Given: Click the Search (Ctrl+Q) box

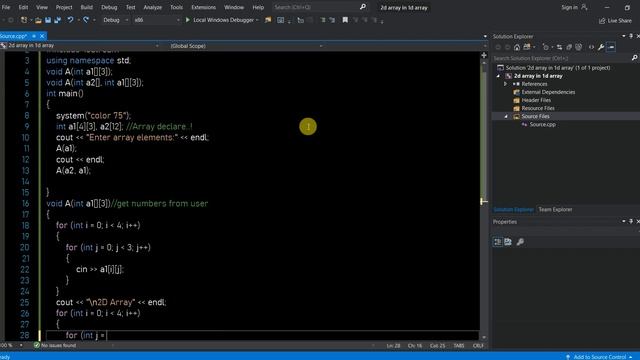Looking at the screenshot, I should 320,7.
